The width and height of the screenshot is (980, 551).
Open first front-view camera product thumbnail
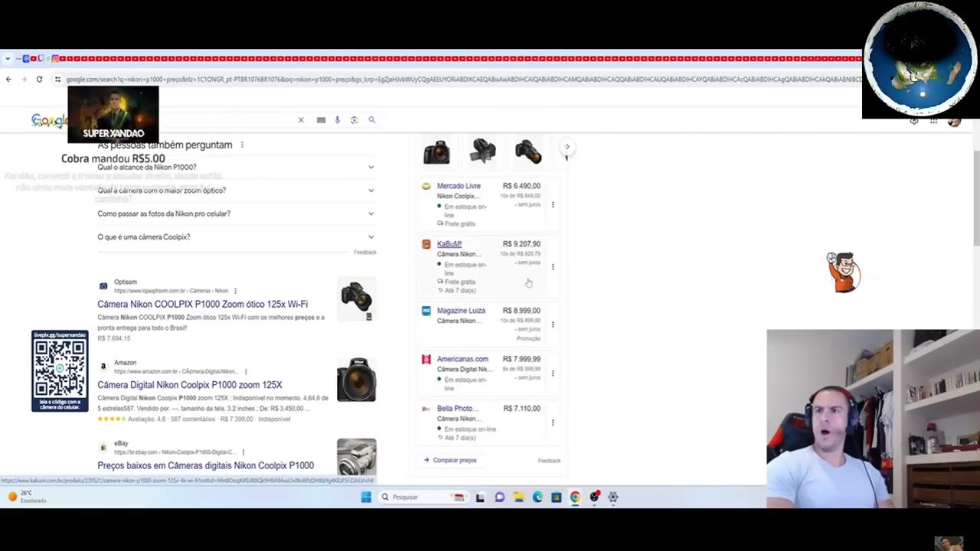(x=436, y=152)
